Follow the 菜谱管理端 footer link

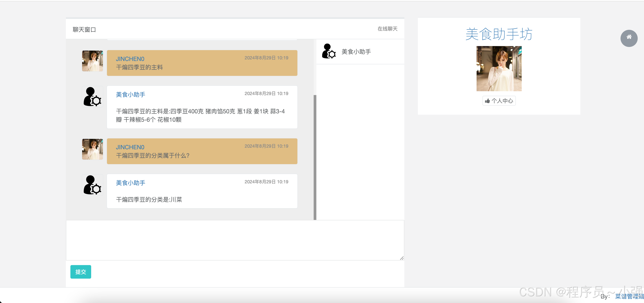[x=629, y=296]
